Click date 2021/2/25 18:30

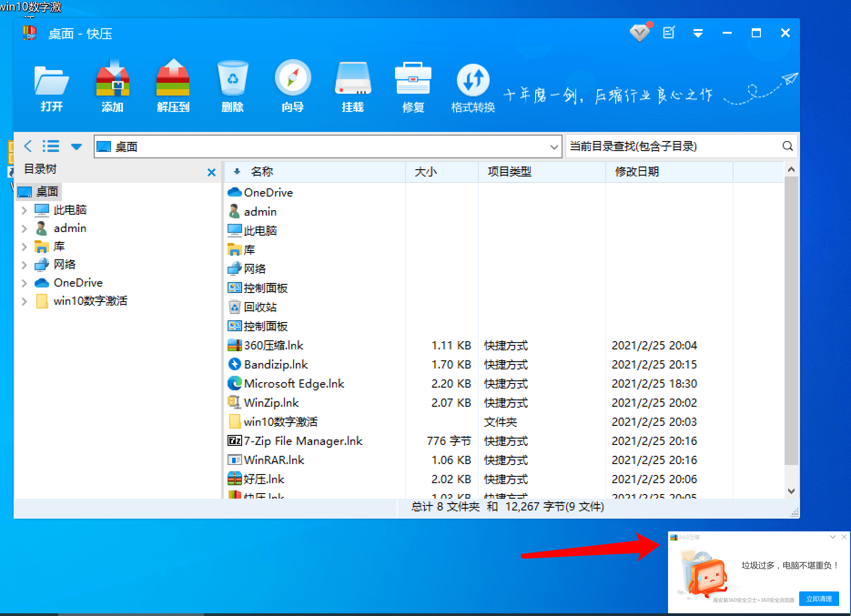click(x=654, y=384)
